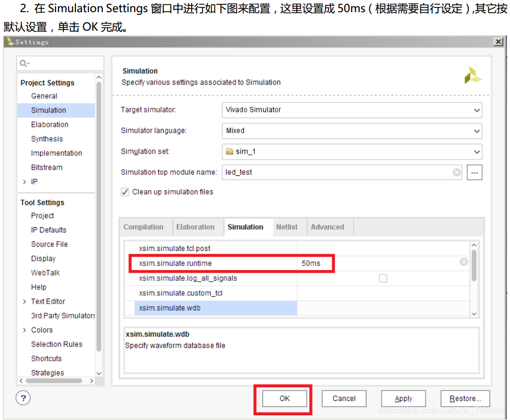Select Simulation in the settings tree
510x420 pixels.
49,110
